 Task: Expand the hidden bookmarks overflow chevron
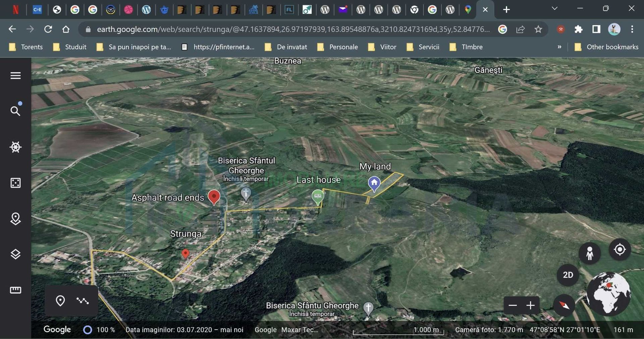pos(559,47)
